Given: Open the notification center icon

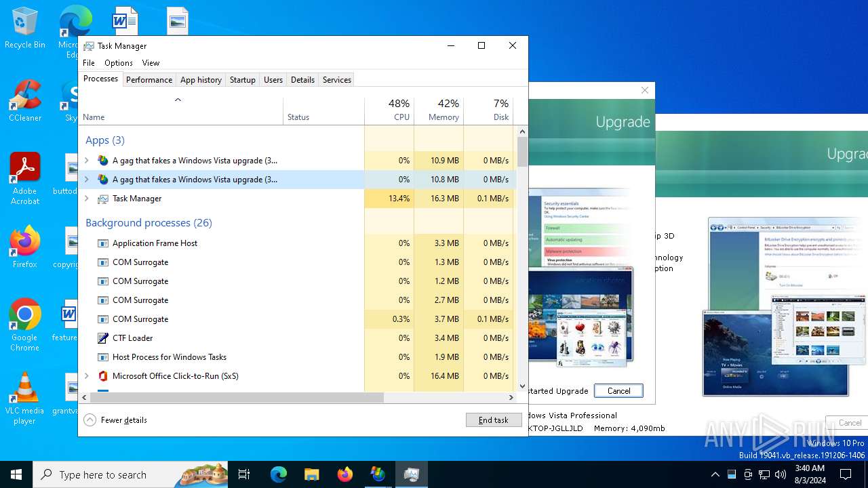Looking at the screenshot, I should (x=846, y=474).
